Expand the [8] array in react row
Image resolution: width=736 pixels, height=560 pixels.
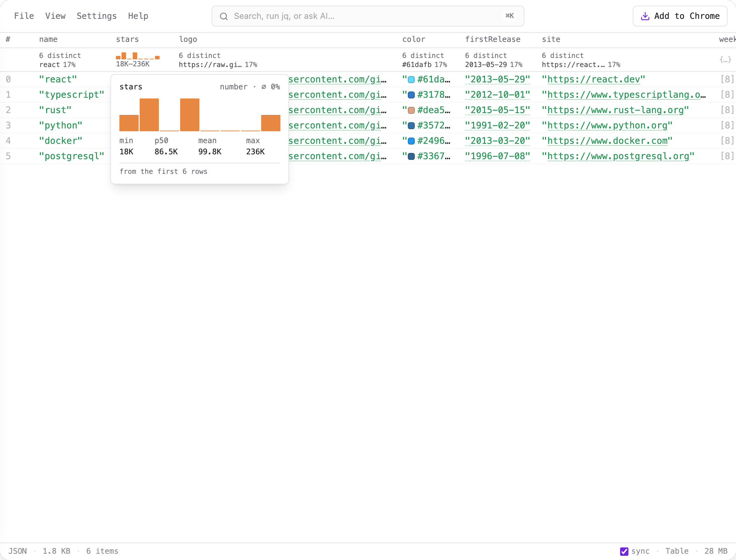point(727,80)
